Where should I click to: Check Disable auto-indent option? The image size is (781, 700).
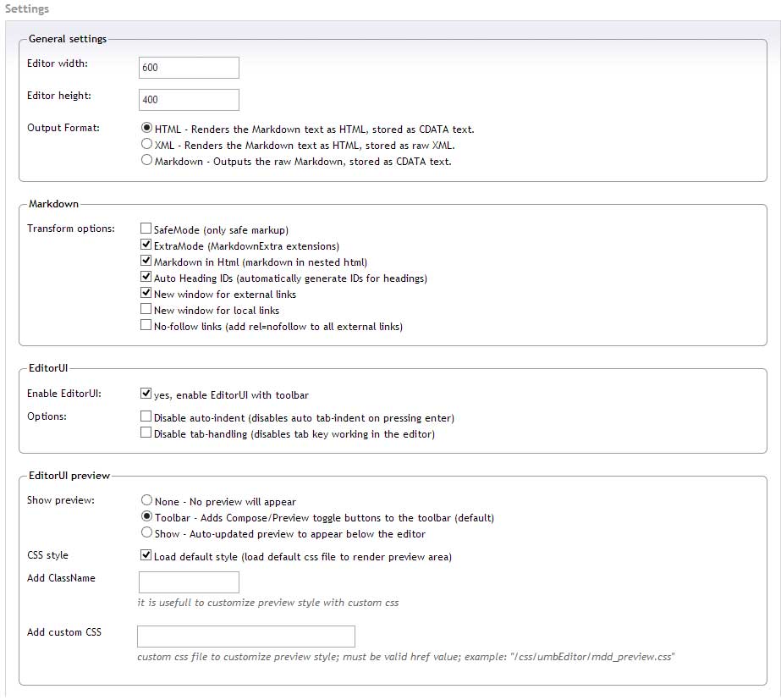pos(146,416)
